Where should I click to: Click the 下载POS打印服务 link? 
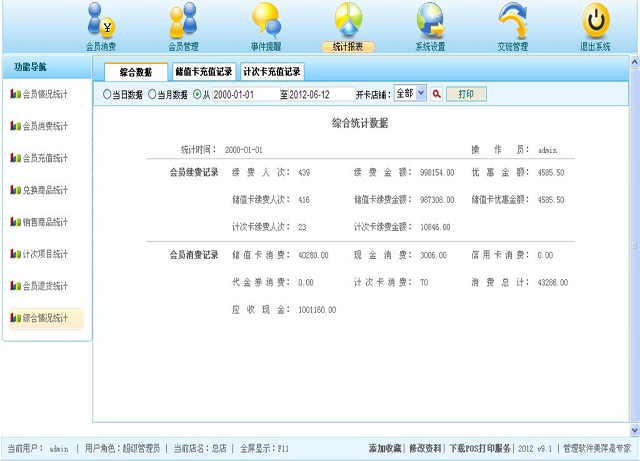point(480,449)
